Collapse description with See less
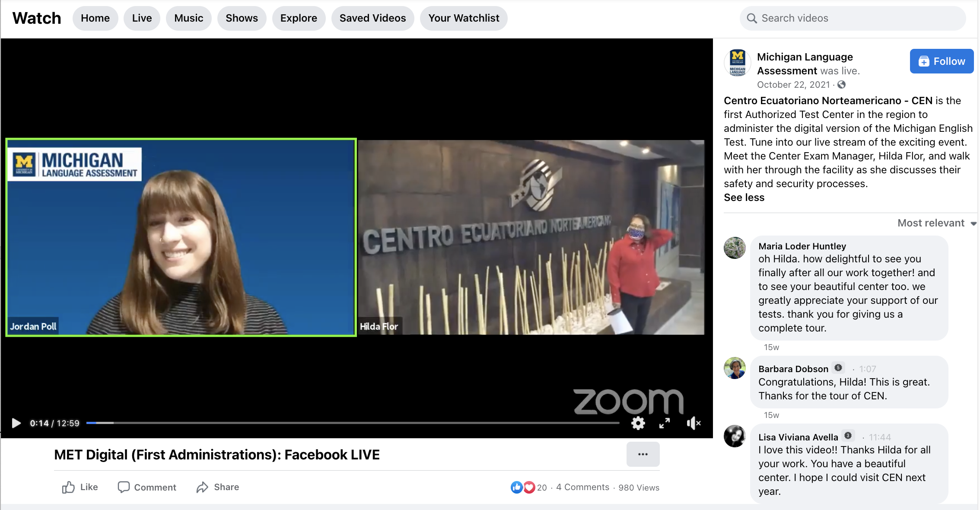 pos(744,198)
